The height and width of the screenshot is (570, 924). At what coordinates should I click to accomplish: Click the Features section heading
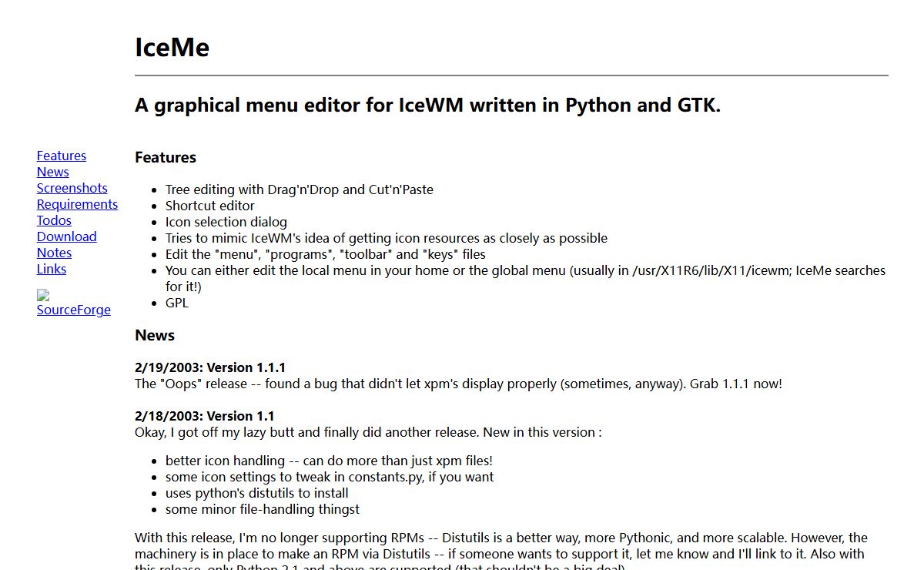[x=166, y=157]
